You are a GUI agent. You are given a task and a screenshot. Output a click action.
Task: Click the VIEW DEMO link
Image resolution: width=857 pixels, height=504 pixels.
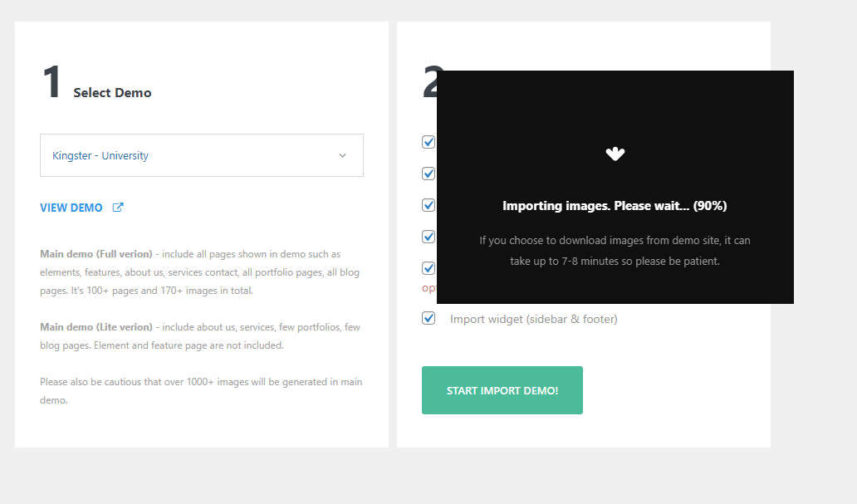click(x=71, y=208)
